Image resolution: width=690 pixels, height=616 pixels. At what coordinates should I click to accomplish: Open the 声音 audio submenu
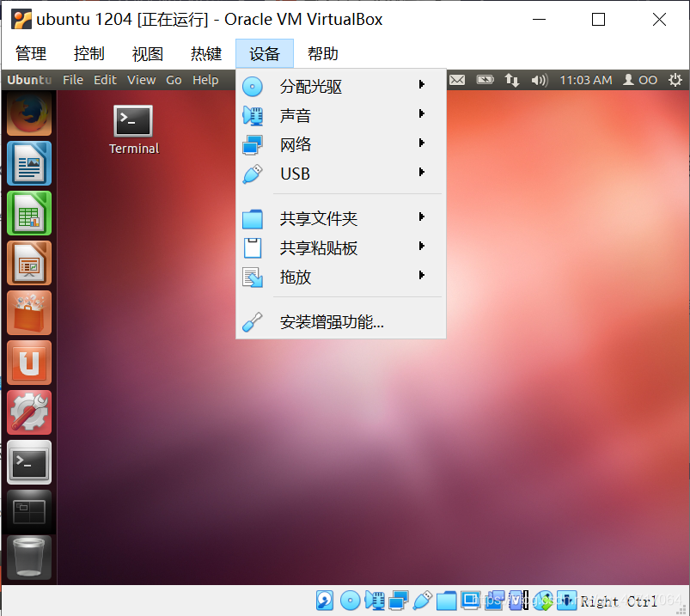pyautogui.click(x=341, y=116)
